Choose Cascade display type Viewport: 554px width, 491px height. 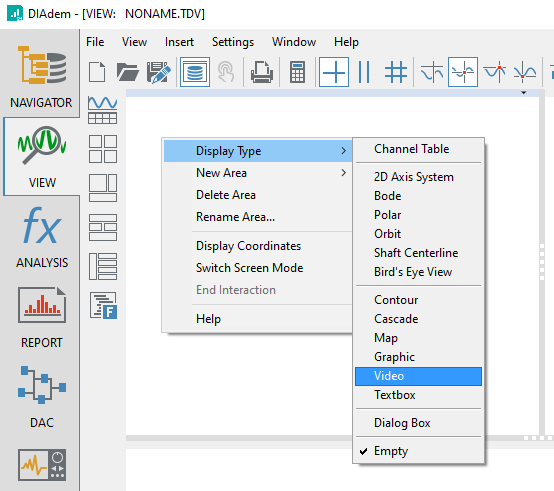tap(418, 319)
